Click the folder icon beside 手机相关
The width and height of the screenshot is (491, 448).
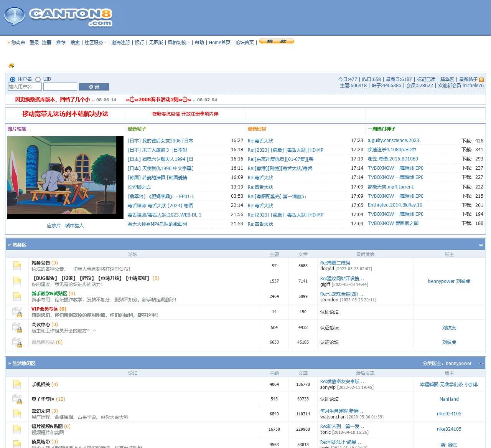point(17,384)
